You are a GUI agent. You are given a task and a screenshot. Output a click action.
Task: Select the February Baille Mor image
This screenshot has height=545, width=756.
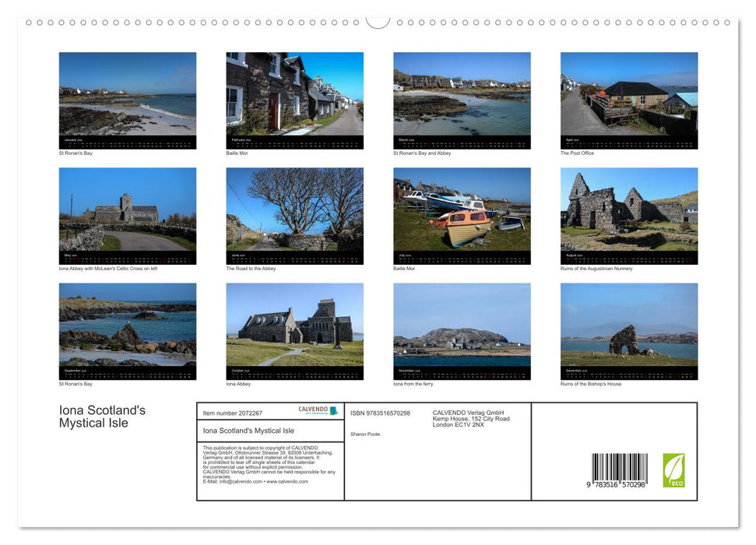click(294, 93)
